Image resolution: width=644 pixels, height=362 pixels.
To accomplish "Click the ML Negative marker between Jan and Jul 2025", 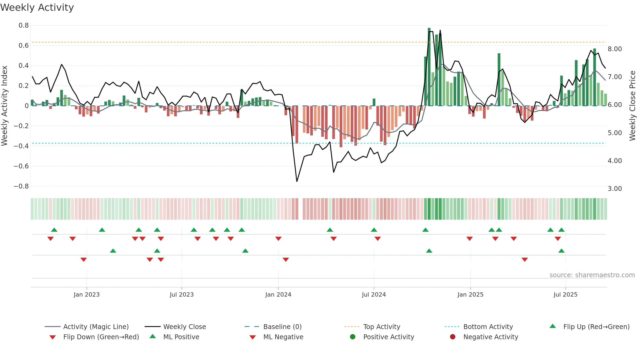I will point(525,260).
